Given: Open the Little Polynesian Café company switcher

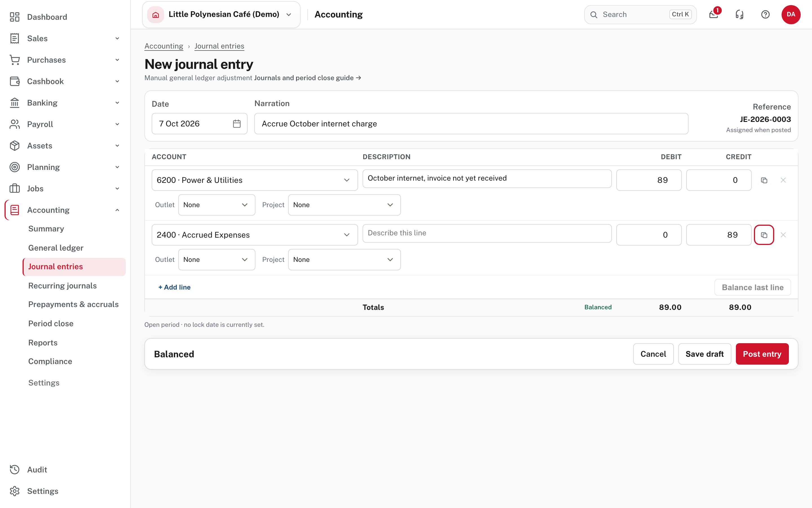Looking at the screenshot, I should (221, 14).
